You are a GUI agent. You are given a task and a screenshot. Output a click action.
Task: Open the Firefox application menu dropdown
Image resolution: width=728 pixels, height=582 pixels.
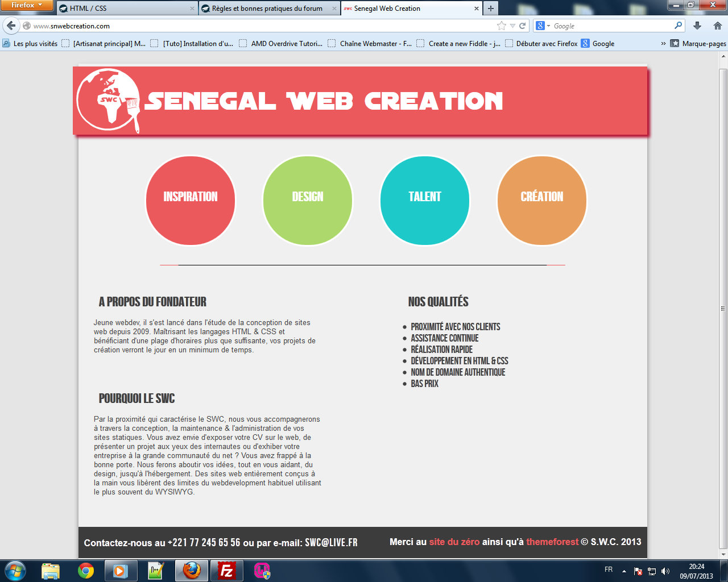tap(26, 5)
